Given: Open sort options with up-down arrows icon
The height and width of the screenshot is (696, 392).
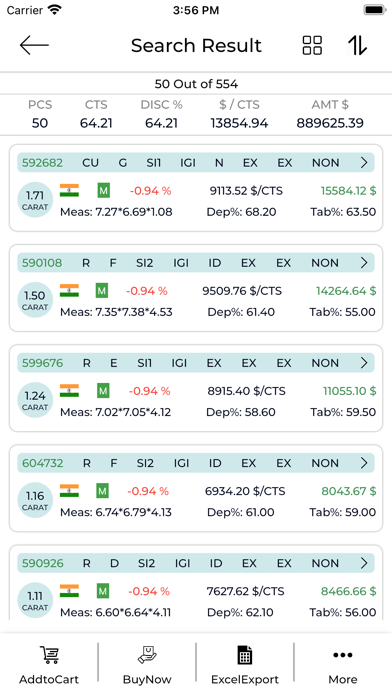Looking at the screenshot, I should click(x=357, y=45).
